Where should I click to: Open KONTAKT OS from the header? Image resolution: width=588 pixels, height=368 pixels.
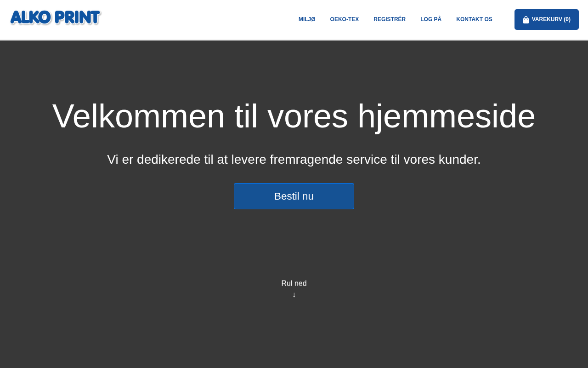[x=474, y=19]
